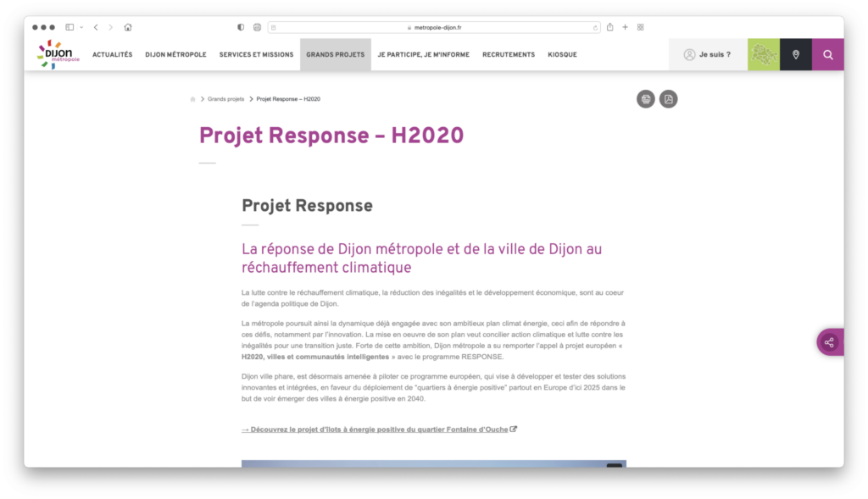Click the bold 'H2020, villes et communautés intelligentes' text
868x499 pixels.
[315, 357]
